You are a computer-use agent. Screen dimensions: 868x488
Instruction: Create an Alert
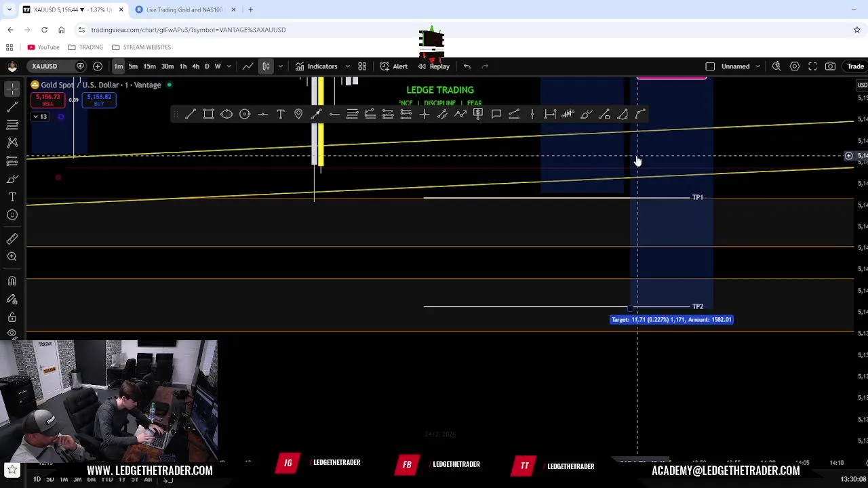(x=394, y=66)
